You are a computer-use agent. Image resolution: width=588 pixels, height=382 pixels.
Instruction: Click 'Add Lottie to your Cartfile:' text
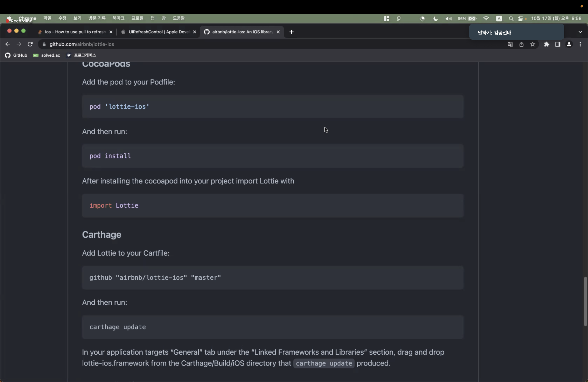pos(126,253)
